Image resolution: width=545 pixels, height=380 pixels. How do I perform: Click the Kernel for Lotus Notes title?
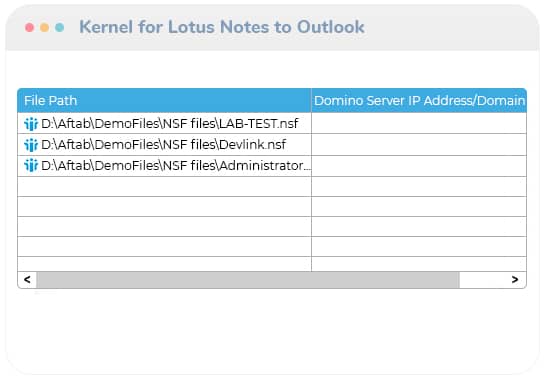pyautogui.click(x=222, y=27)
